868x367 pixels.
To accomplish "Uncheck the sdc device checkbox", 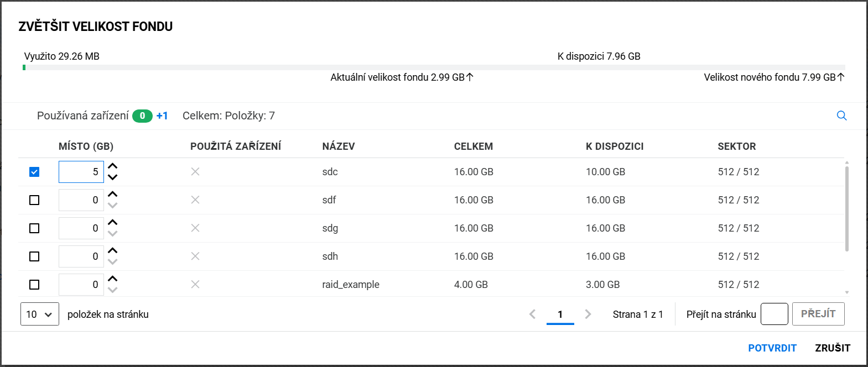I will coord(34,172).
